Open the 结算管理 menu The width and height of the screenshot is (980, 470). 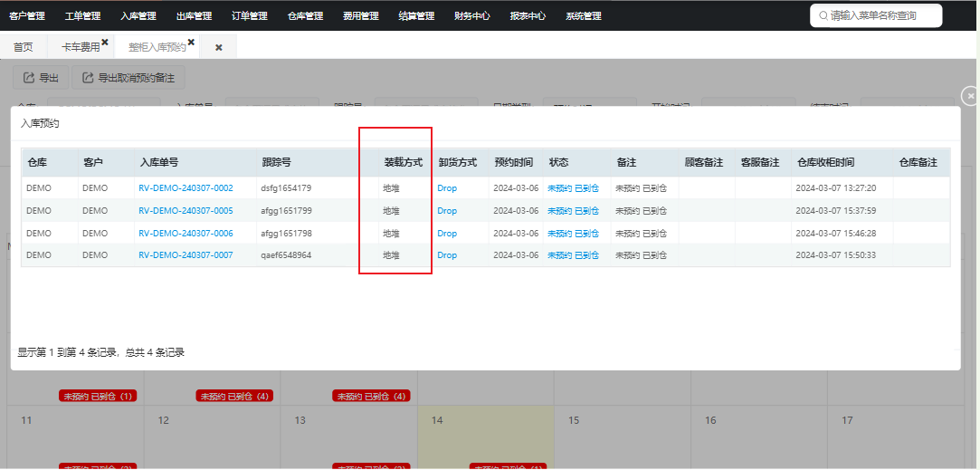point(416,16)
